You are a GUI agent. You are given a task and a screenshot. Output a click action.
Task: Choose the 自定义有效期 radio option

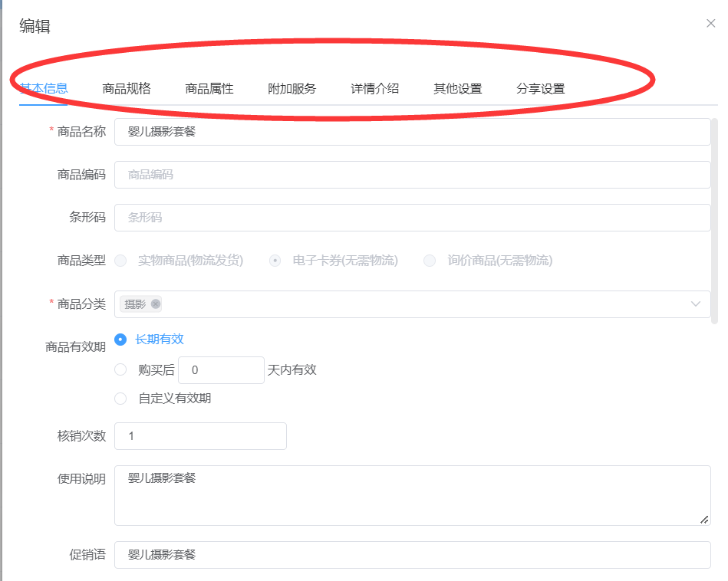120,398
